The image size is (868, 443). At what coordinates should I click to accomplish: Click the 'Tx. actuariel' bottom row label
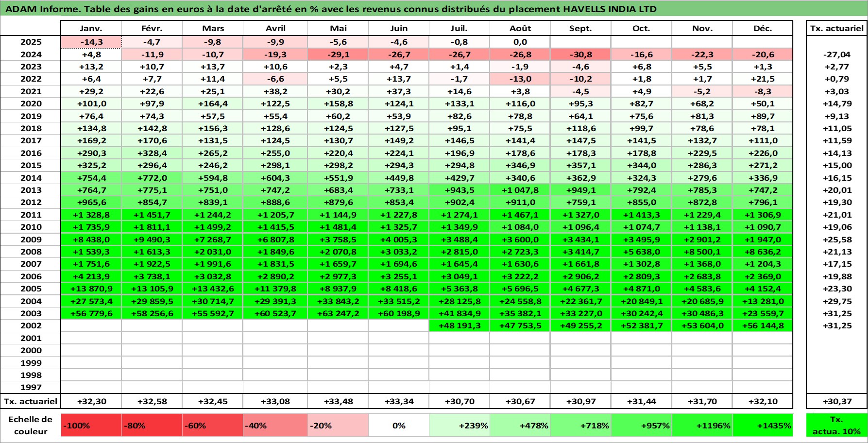(x=30, y=401)
